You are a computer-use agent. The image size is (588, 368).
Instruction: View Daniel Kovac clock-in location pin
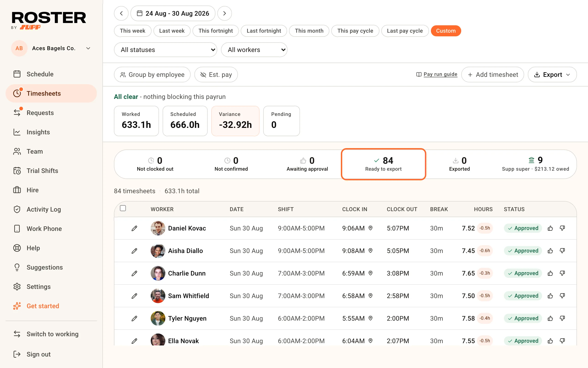370,228
